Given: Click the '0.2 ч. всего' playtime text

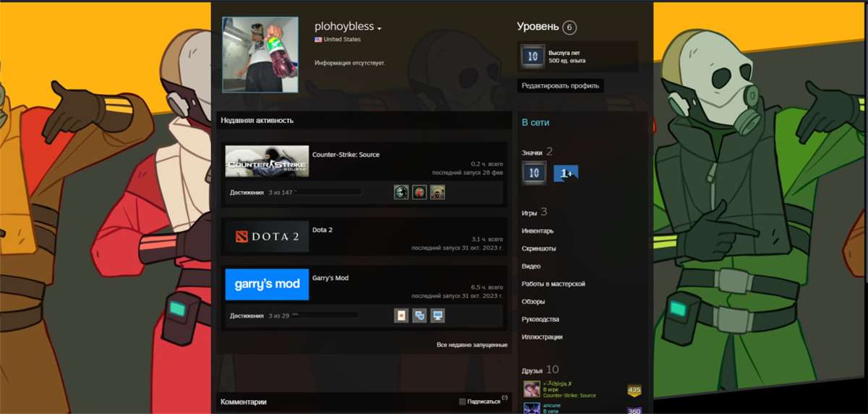Looking at the screenshot, I should pos(487,164).
